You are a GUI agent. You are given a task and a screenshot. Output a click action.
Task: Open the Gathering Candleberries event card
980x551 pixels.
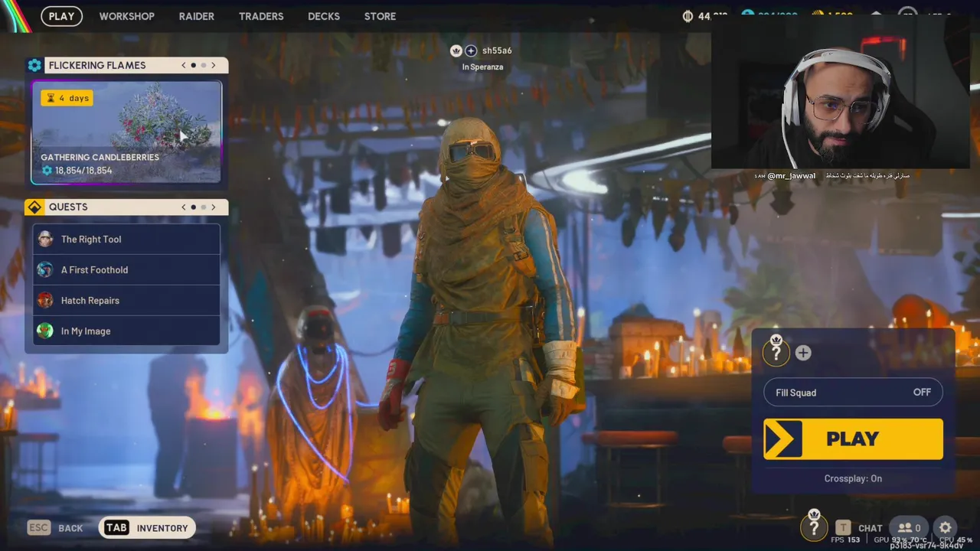[x=126, y=132]
